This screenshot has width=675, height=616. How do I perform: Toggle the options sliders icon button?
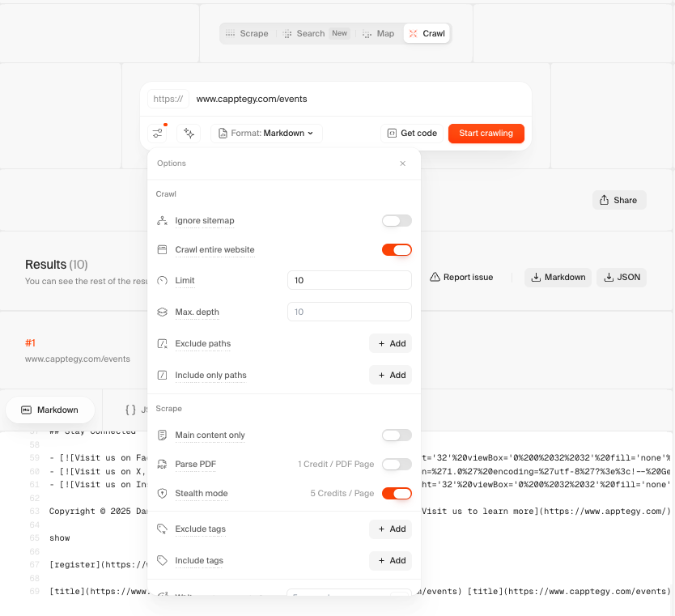coord(158,133)
